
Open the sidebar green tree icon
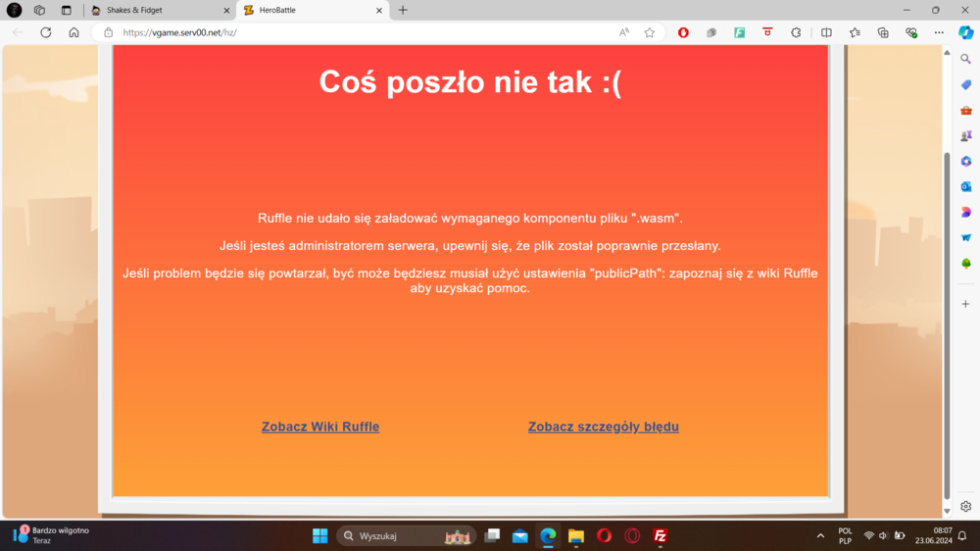pos(965,264)
